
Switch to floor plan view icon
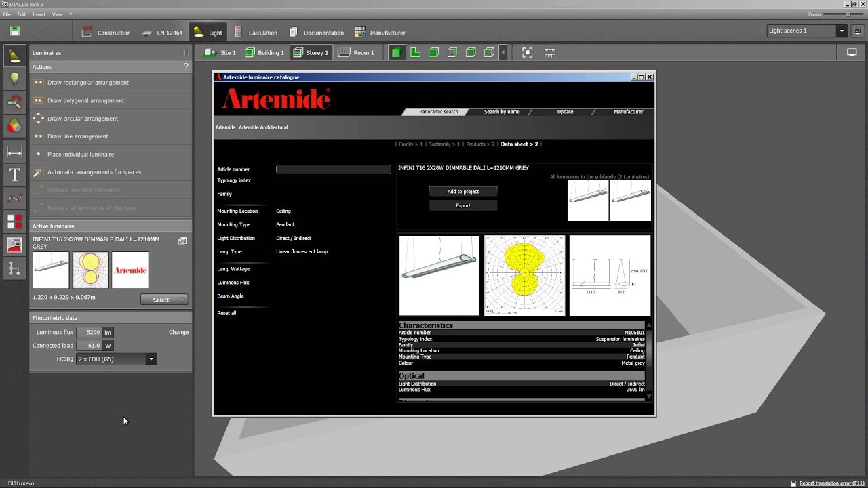tap(415, 52)
